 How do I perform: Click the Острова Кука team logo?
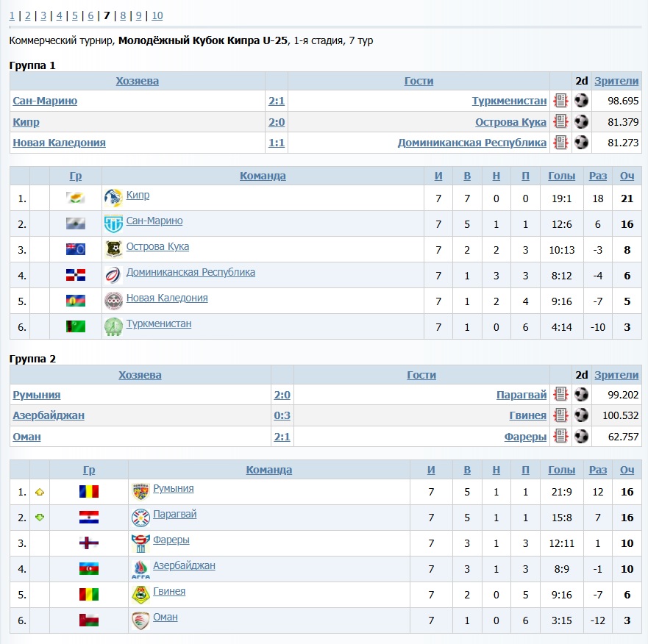[x=113, y=249]
